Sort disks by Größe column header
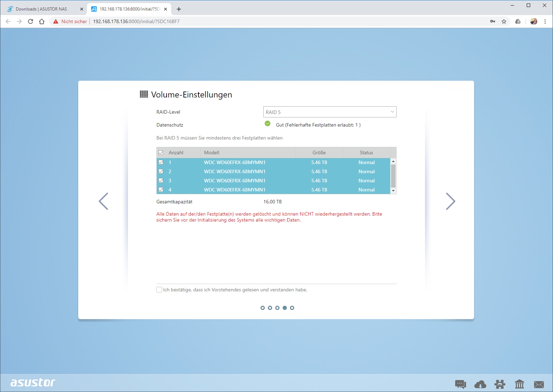Screen dimensions: 553x392 (319, 153)
